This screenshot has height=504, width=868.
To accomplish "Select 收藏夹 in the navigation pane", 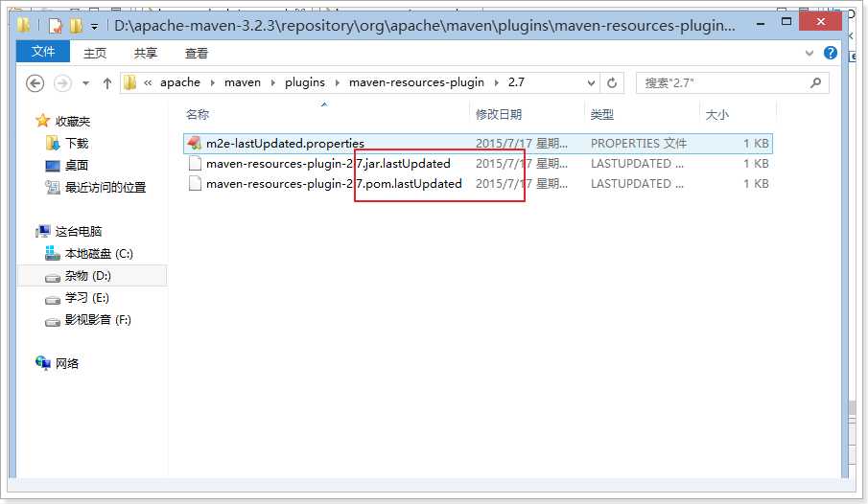I will point(72,121).
